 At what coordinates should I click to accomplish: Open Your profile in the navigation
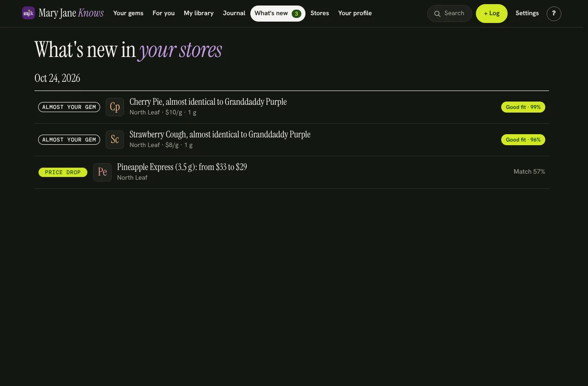355,13
